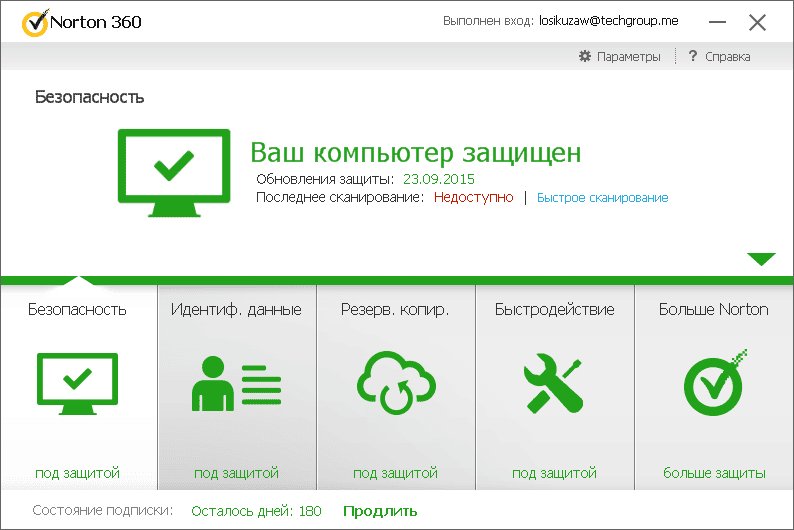Click the red Недоступно scan status
Viewport: 794px width, 530px height.
tap(473, 197)
